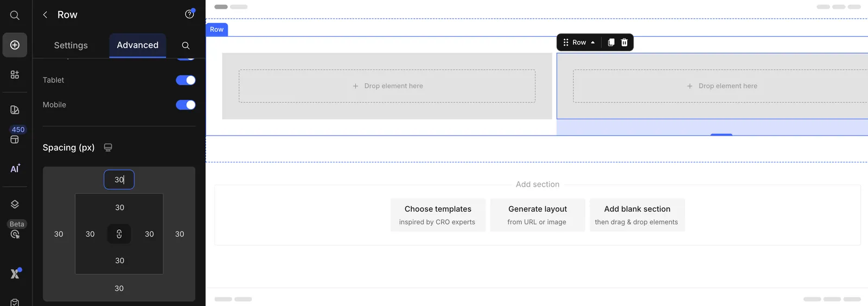
Task: Click the top margin input field
Action: pos(119,180)
